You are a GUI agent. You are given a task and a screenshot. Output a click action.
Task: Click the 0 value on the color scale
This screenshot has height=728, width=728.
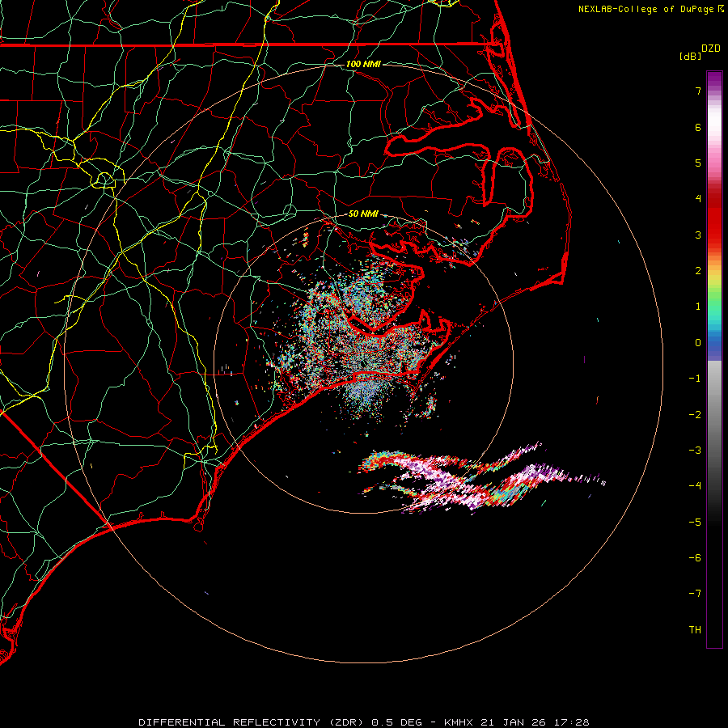tap(698, 343)
